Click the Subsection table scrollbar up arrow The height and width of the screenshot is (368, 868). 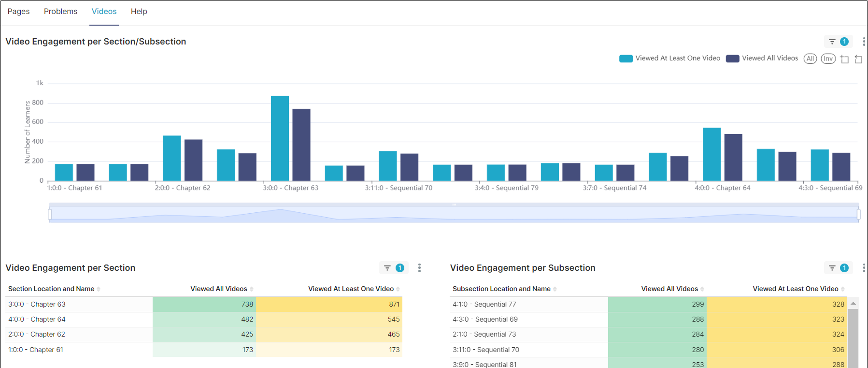pyautogui.click(x=854, y=304)
